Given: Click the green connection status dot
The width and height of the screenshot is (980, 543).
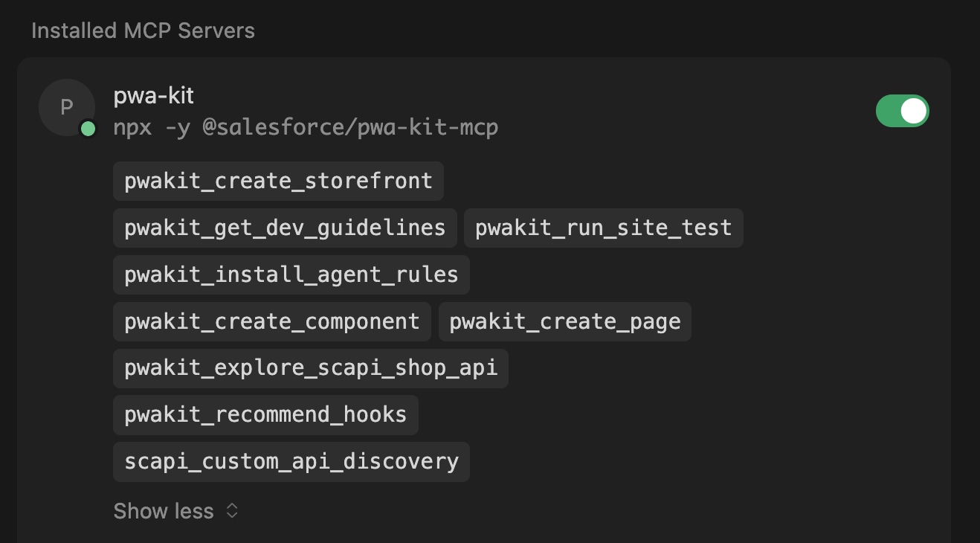Looking at the screenshot, I should click(x=88, y=129).
